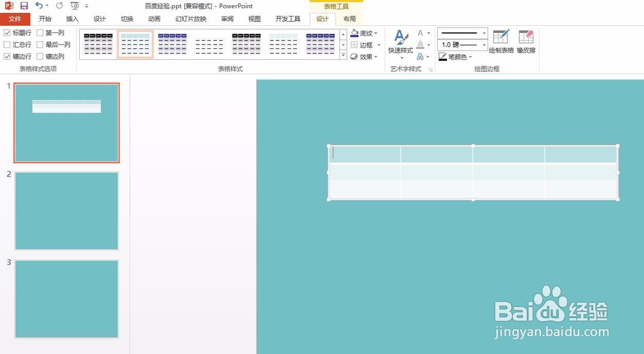Image resolution: width=644 pixels, height=354 pixels.
Task: Open the undo history dropdown arrow
Action: tap(47, 6)
